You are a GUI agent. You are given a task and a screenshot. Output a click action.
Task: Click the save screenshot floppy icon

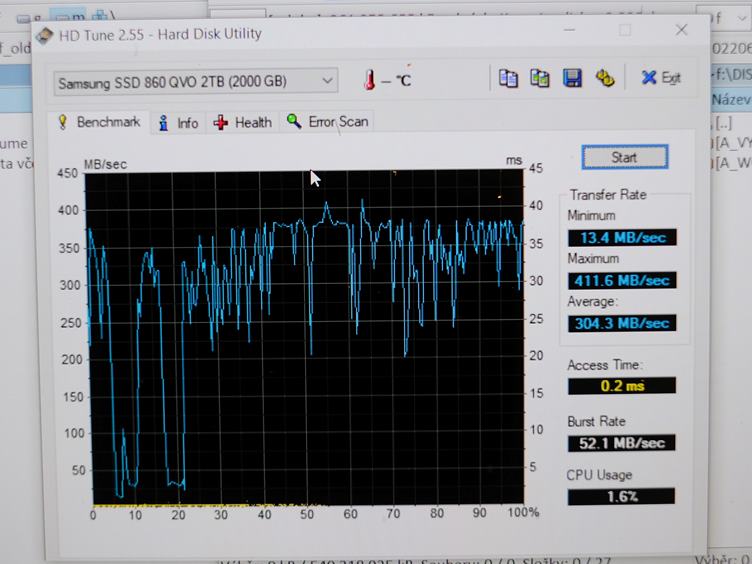[572, 78]
